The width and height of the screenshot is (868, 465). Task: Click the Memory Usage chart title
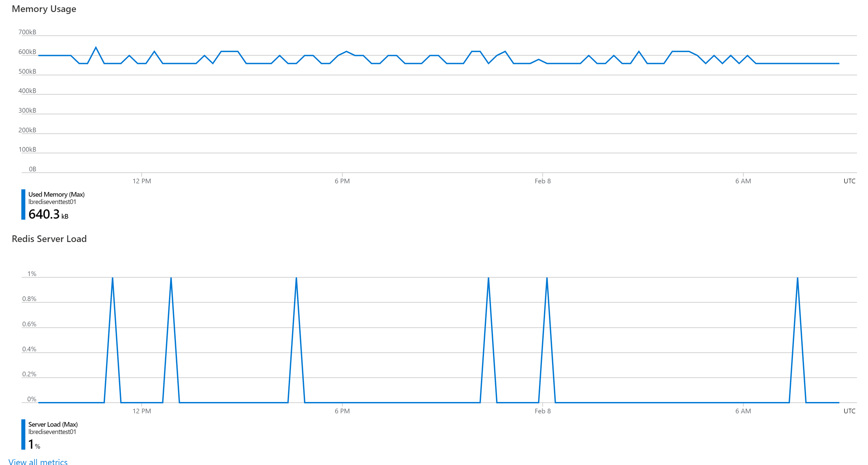pos(44,9)
